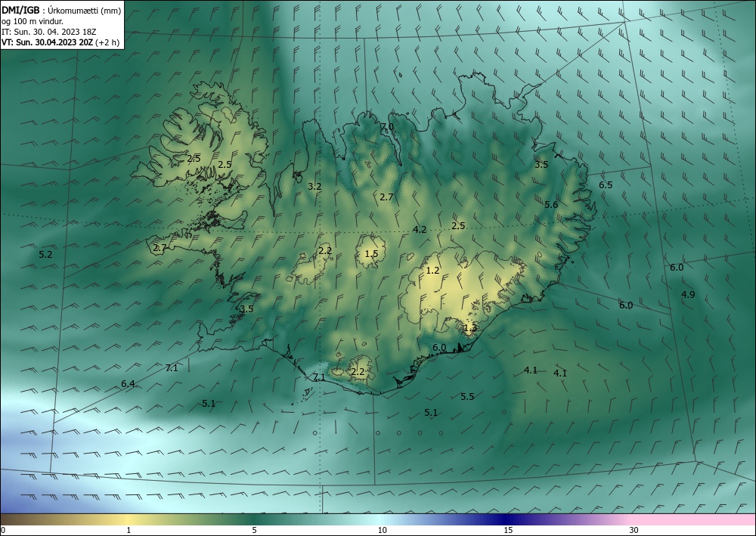Click the 10 label on the color scale
The width and height of the screenshot is (756, 536).
coord(382,530)
